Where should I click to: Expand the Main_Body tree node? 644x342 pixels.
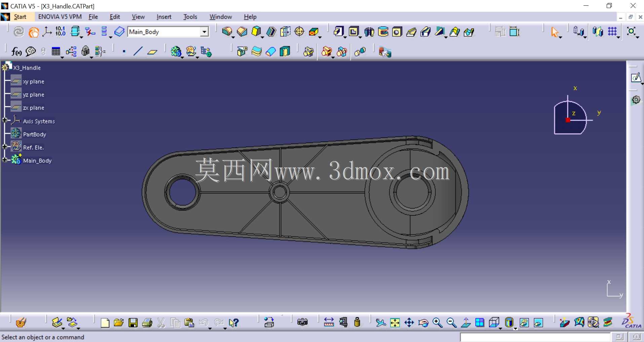[x=4, y=160]
